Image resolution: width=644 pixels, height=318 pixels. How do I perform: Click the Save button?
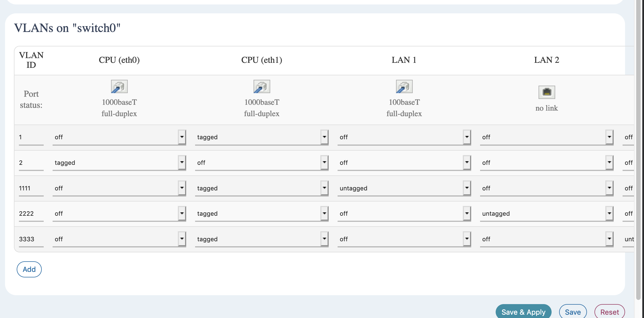pyautogui.click(x=573, y=312)
